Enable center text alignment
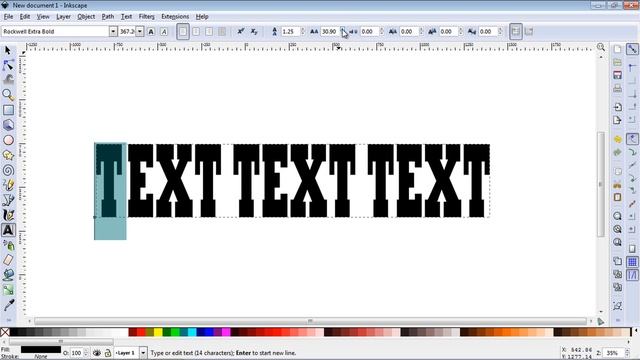 [196, 31]
